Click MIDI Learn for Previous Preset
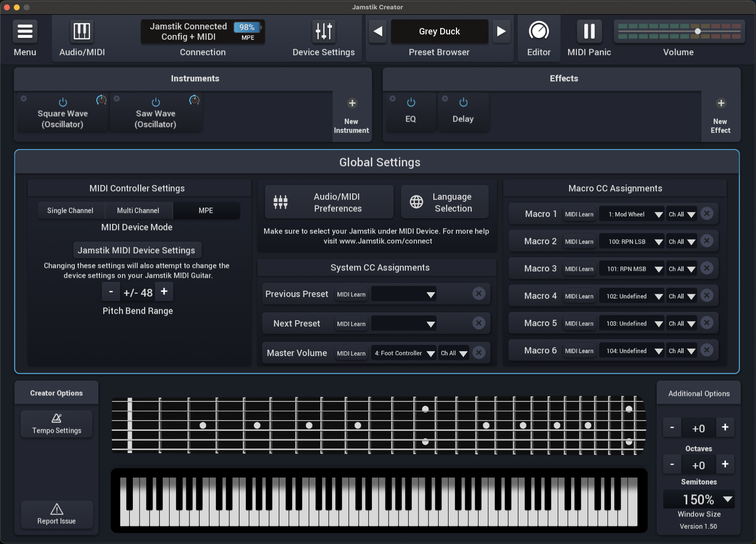Screen dimensions: 756x544 [x=351, y=294]
